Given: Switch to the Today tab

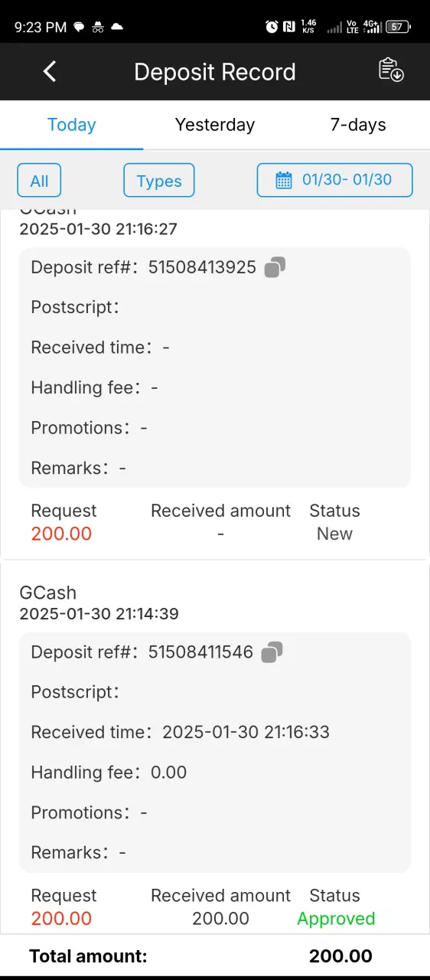Looking at the screenshot, I should tap(72, 125).
